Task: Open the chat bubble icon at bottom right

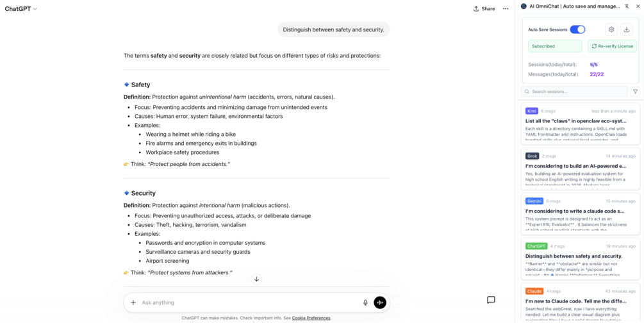Action: 491,300
